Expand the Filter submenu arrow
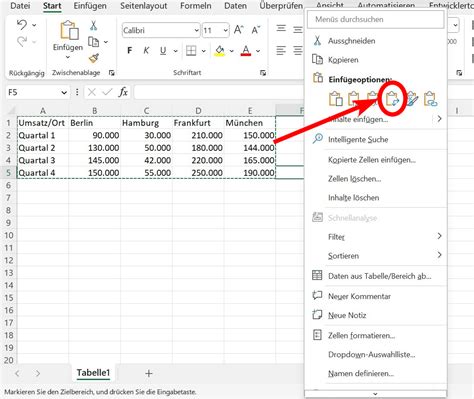The width and height of the screenshot is (474, 399). pos(439,236)
